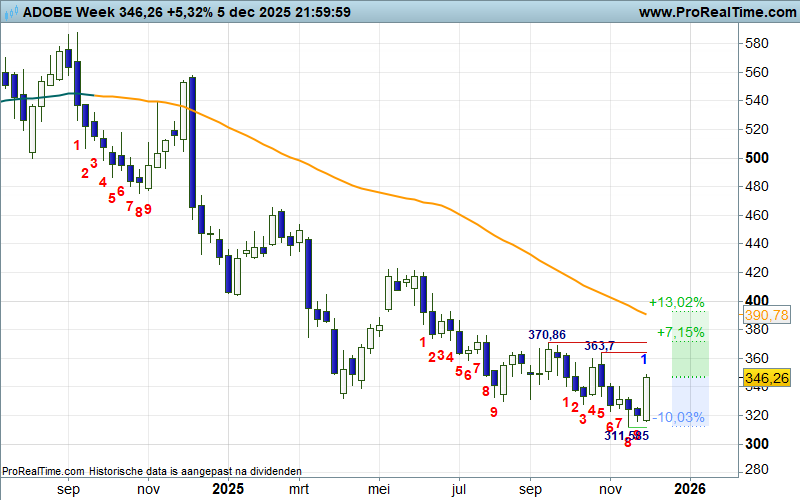Click the jul month label on time axis
This screenshot has height=500, width=800.
tap(459, 489)
